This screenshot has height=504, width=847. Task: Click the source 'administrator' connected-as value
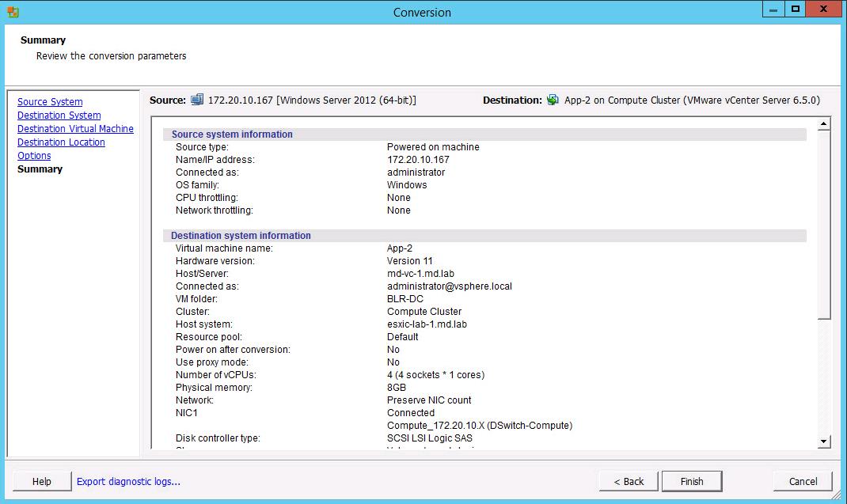[x=416, y=172]
